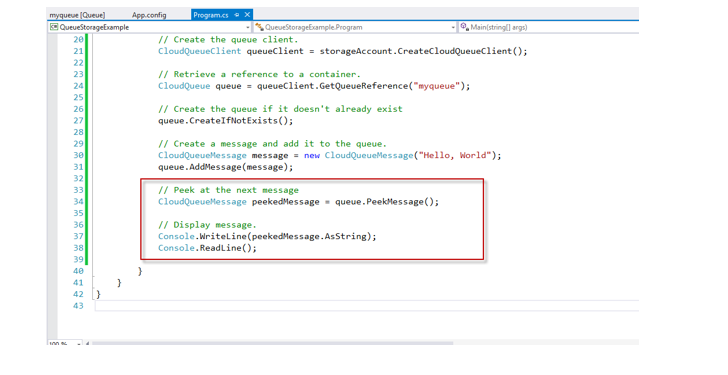Screen dimensions: 728x375
Task: Click the comment "// Peek at the next message"
Action: (228, 190)
